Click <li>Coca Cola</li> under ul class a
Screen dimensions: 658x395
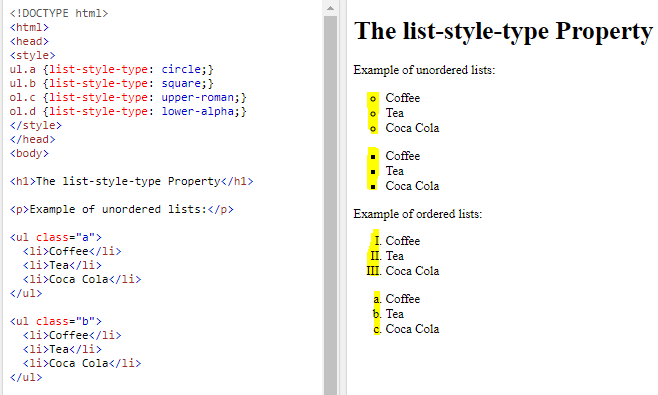pos(82,279)
